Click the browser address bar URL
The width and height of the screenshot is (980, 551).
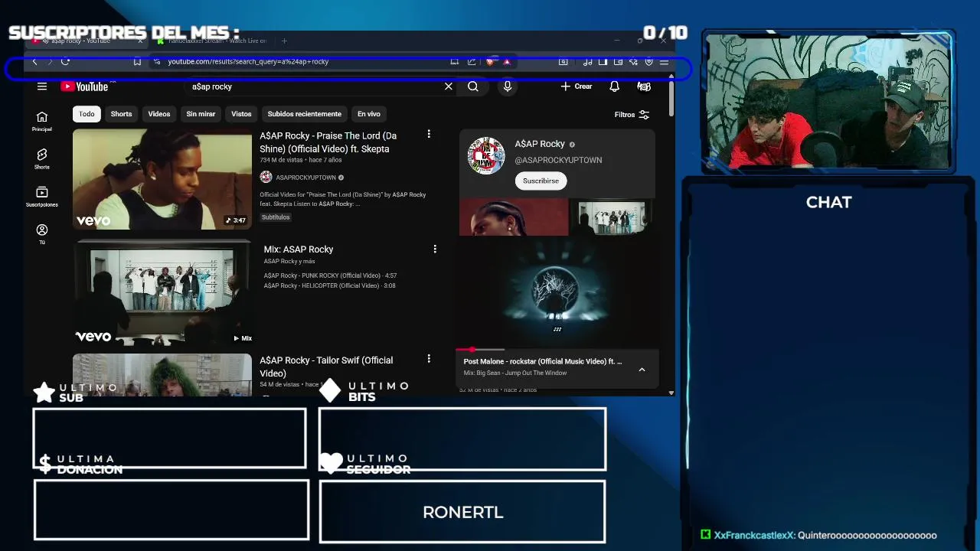point(248,61)
